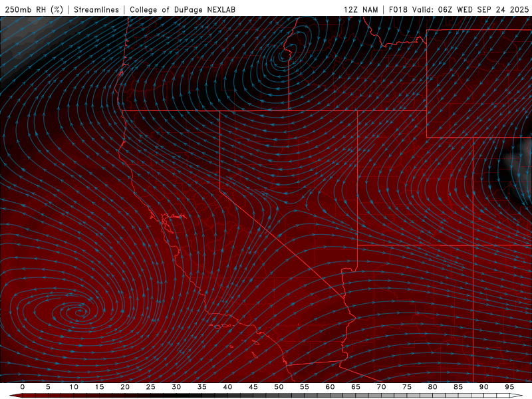
Task: Click the 75 value on color scale
Action: click(406, 387)
